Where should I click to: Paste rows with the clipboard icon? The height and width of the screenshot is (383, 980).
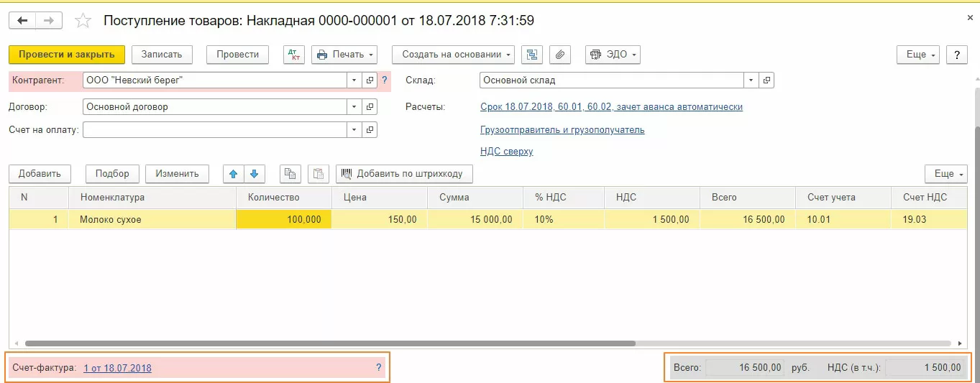319,173
